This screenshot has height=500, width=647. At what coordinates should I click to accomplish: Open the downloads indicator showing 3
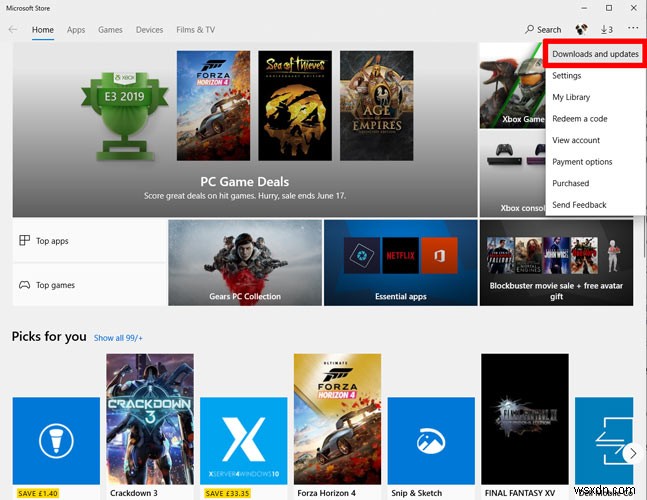click(606, 30)
